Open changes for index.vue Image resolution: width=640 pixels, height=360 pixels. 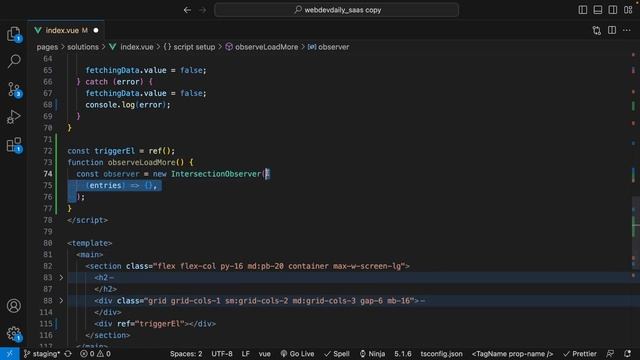coord(597,30)
